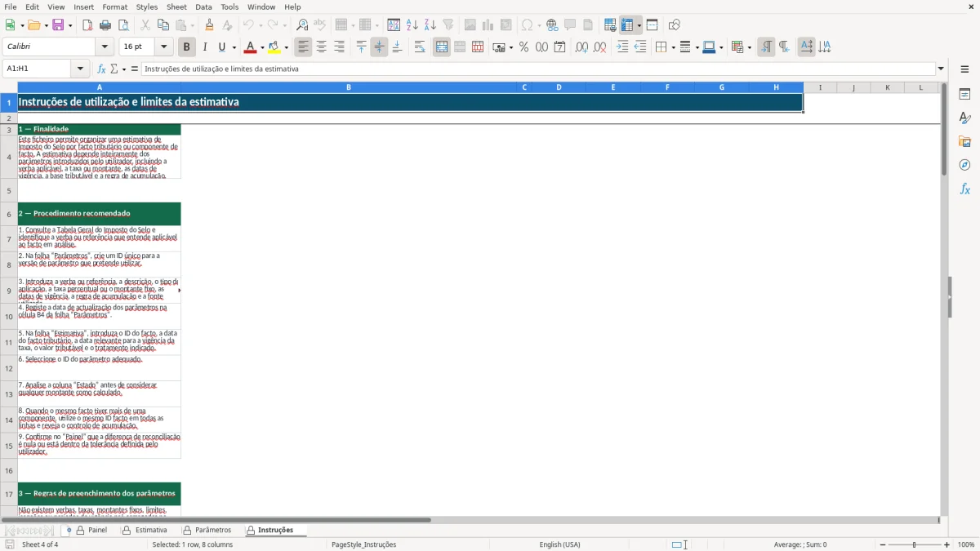Click the Clone Formatting paintbrush icon
This screenshot has height=551, width=980.
[210, 25]
